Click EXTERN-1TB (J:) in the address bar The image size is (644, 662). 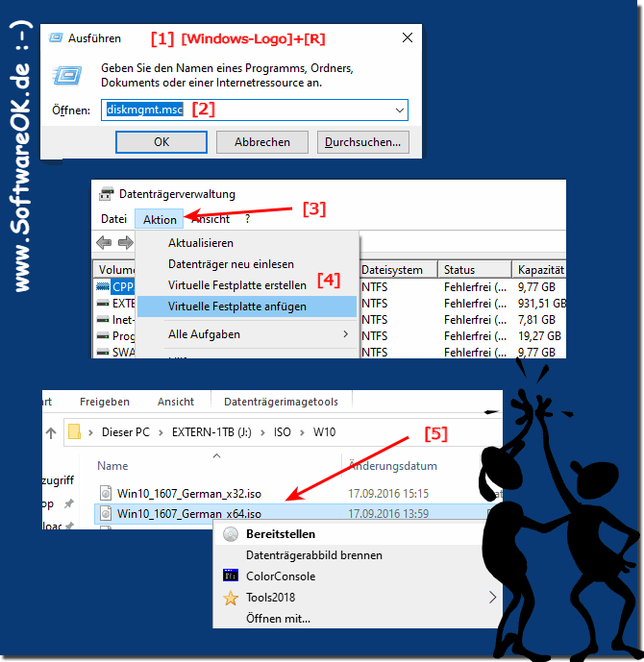click(211, 432)
